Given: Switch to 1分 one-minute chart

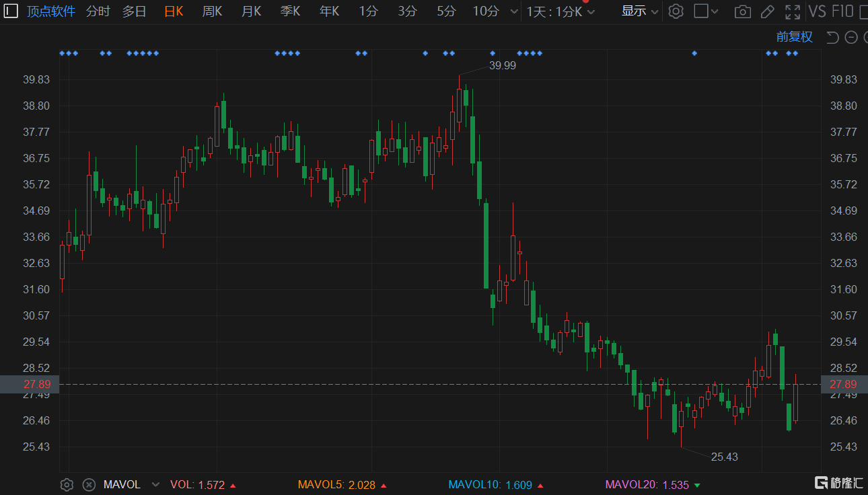Looking at the screenshot, I should coord(368,11).
